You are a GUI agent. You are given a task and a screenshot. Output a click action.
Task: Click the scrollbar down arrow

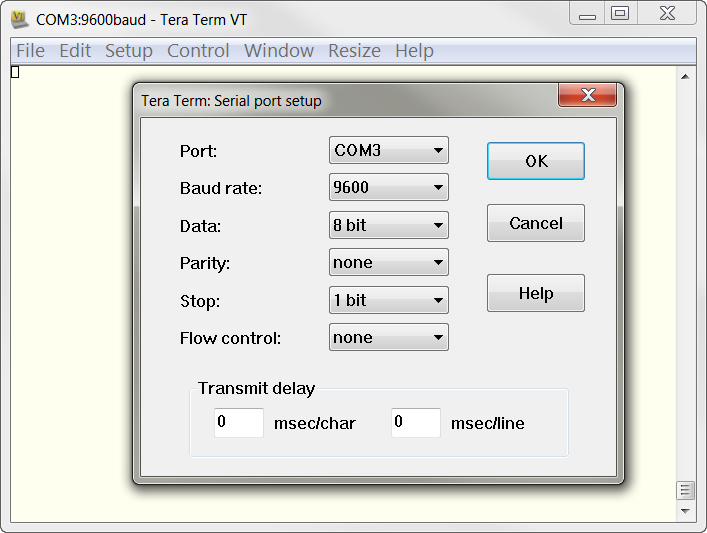(x=685, y=511)
